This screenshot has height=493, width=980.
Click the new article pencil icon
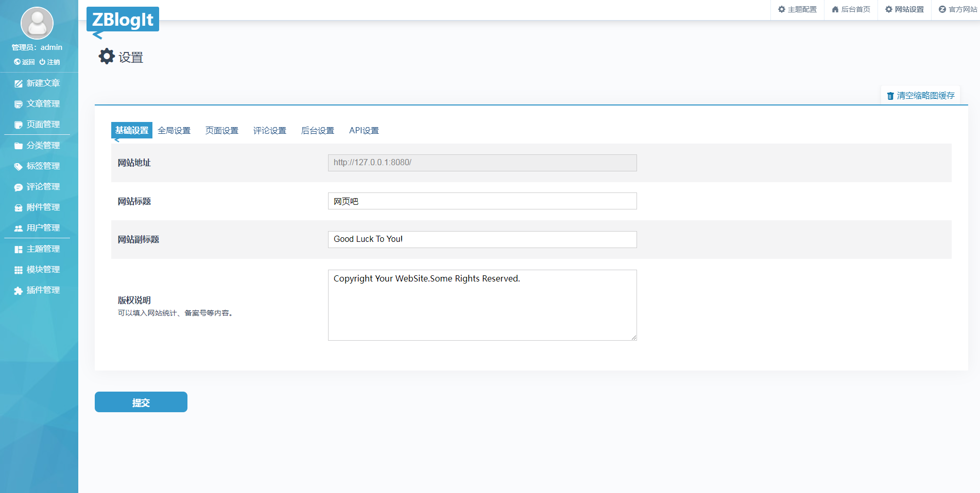click(19, 83)
